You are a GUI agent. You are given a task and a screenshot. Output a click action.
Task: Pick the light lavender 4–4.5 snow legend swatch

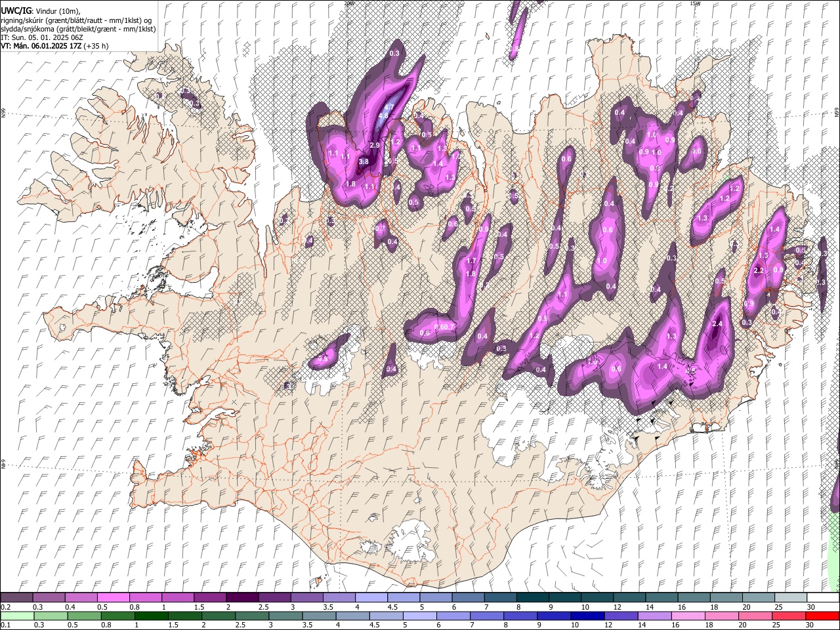(x=371, y=598)
